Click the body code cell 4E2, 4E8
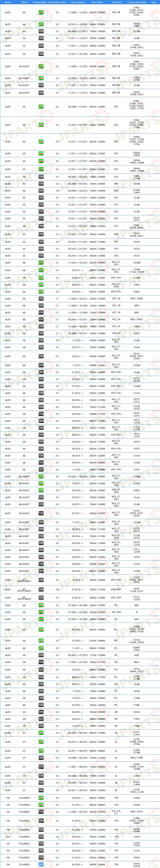The image size is (160, 868). [116, 612]
